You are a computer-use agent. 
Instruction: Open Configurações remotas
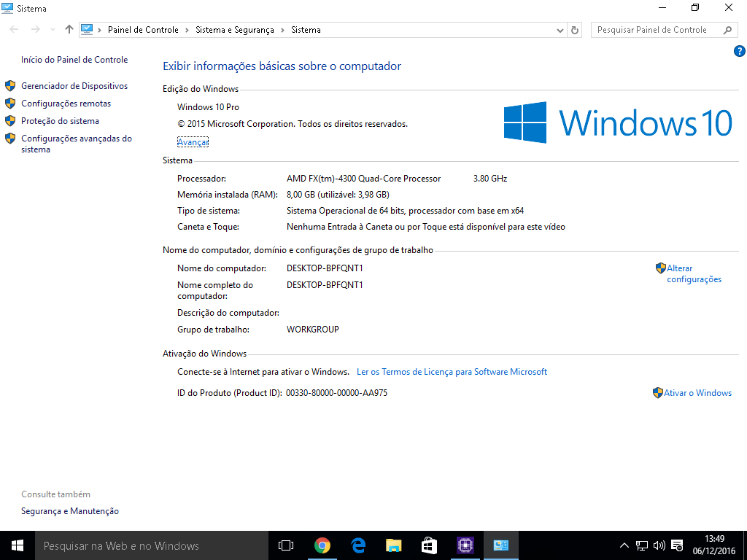coord(66,104)
